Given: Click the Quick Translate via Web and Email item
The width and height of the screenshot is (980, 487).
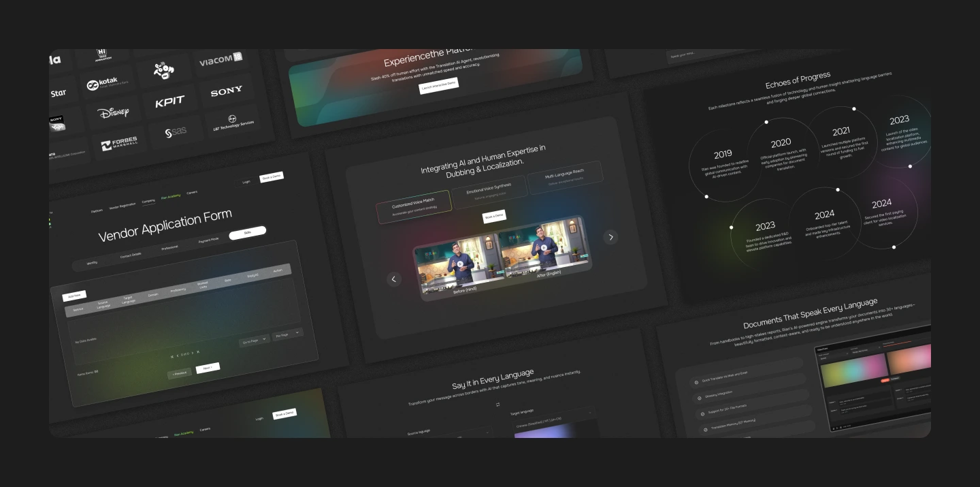Looking at the screenshot, I should tap(746, 373).
